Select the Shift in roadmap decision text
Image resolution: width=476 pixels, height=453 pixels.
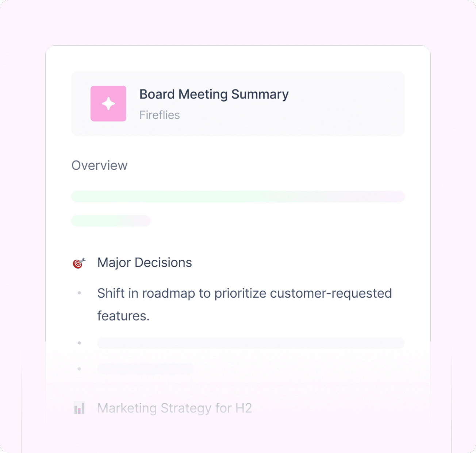(245, 305)
